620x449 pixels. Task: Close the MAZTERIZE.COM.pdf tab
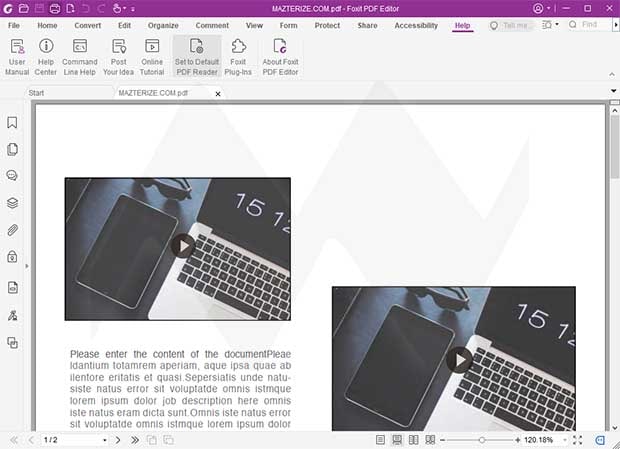coord(218,94)
